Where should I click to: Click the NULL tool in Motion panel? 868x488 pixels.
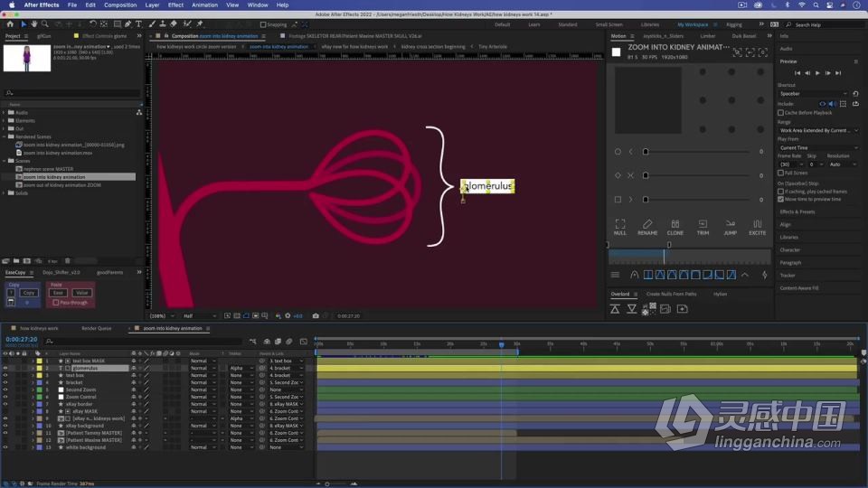[620, 227]
